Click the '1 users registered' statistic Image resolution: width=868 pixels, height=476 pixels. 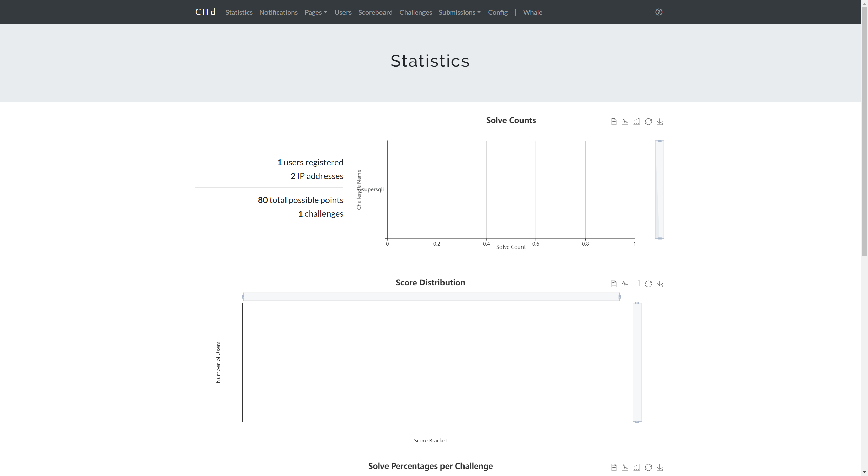[x=310, y=162]
